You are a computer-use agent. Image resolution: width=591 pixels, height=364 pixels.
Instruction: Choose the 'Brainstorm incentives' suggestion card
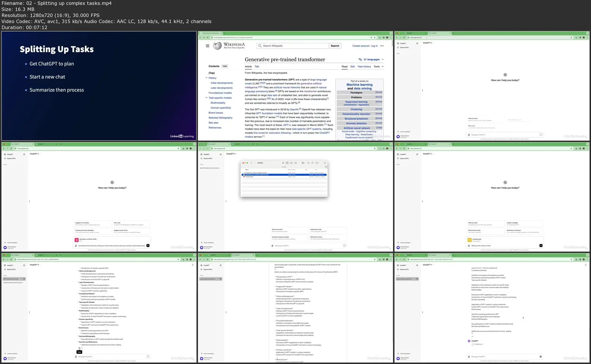click(524, 231)
